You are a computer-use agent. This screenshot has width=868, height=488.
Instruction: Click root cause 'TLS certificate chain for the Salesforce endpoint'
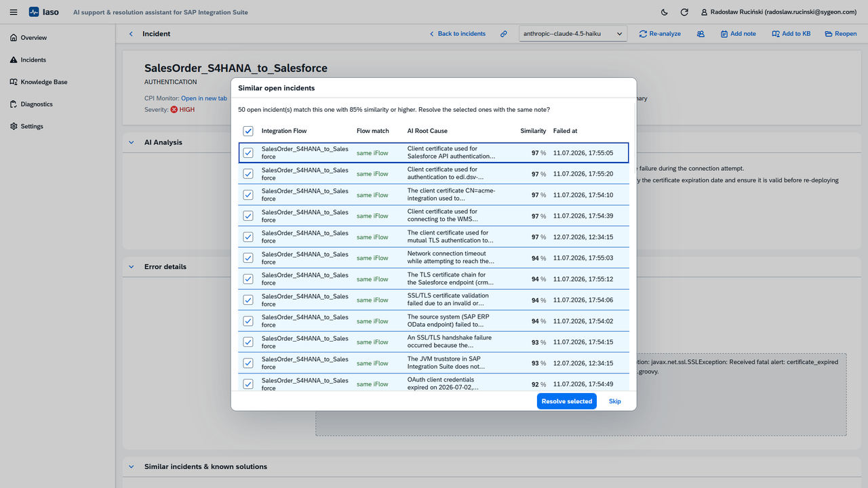[x=451, y=279]
